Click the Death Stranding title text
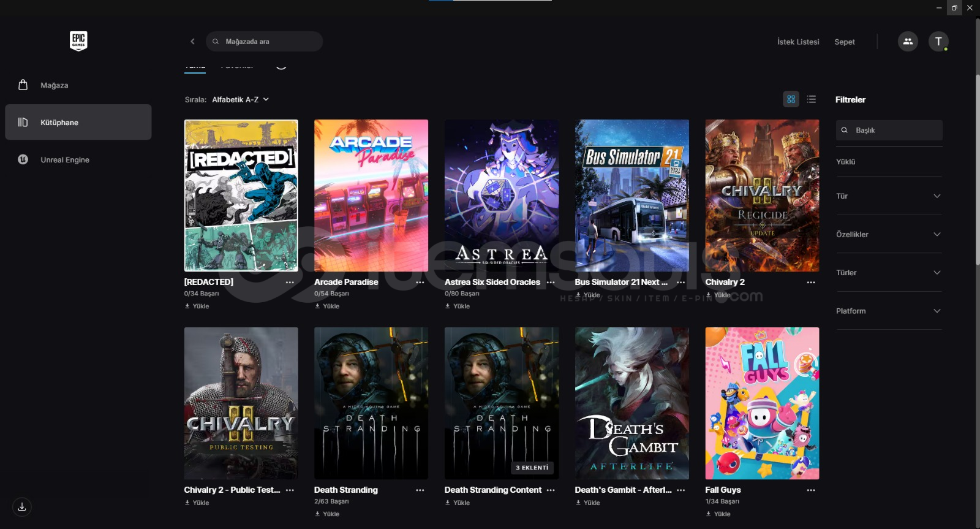 [346, 490]
